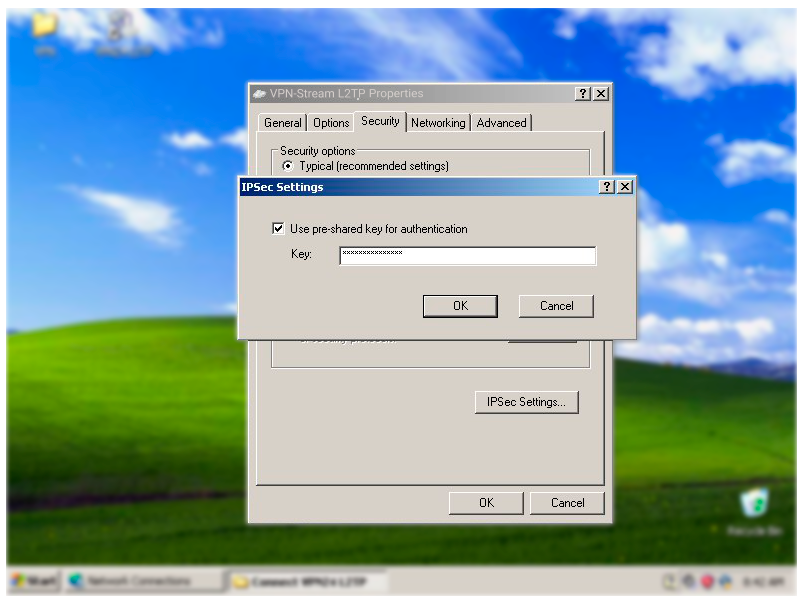Click into the Key input field

click(x=468, y=256)
